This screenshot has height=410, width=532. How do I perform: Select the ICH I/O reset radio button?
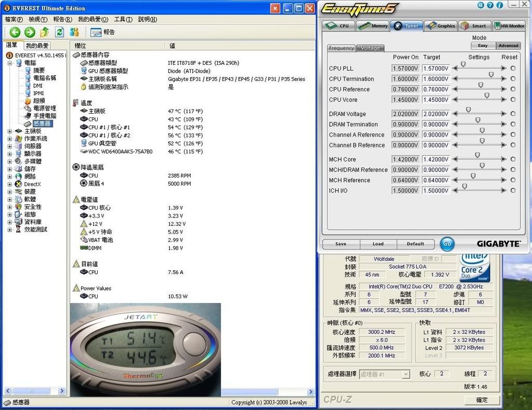(x=513, y=191)
